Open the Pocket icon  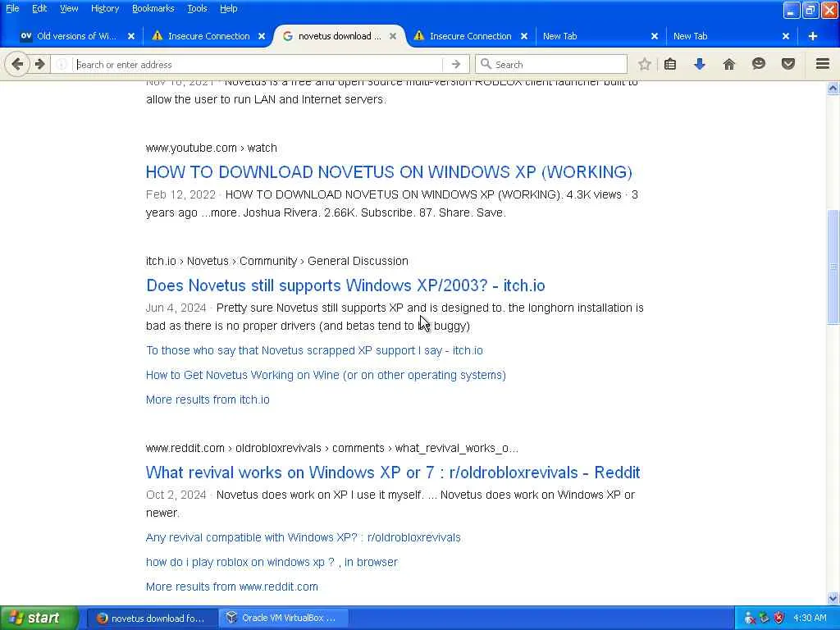click(788, 64)
